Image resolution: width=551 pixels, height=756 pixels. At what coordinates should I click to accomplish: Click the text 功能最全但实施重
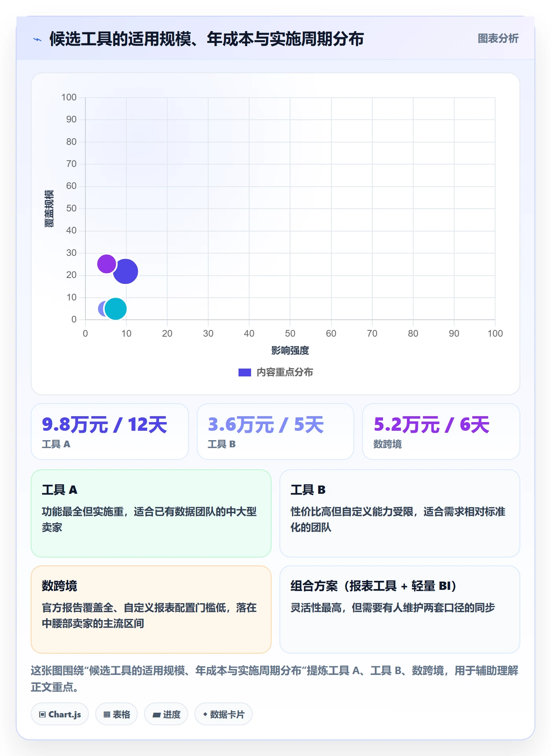pos(83,512)
